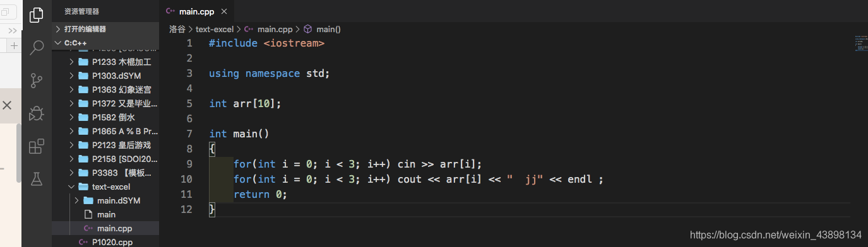Click the text-excel breadcrumb
The image size is (868, 247).
pyautogui.click(x=215, y=29)
